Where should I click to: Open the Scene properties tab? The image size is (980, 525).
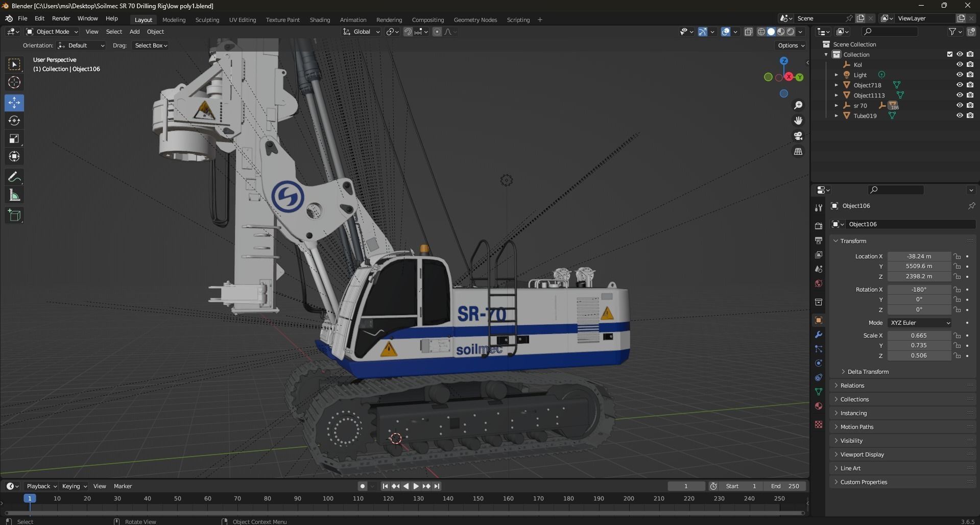pos(819,269)
